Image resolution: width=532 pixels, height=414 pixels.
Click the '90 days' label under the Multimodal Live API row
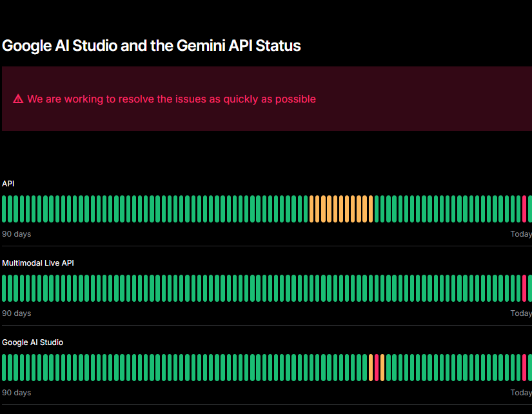tap(17, 313)
